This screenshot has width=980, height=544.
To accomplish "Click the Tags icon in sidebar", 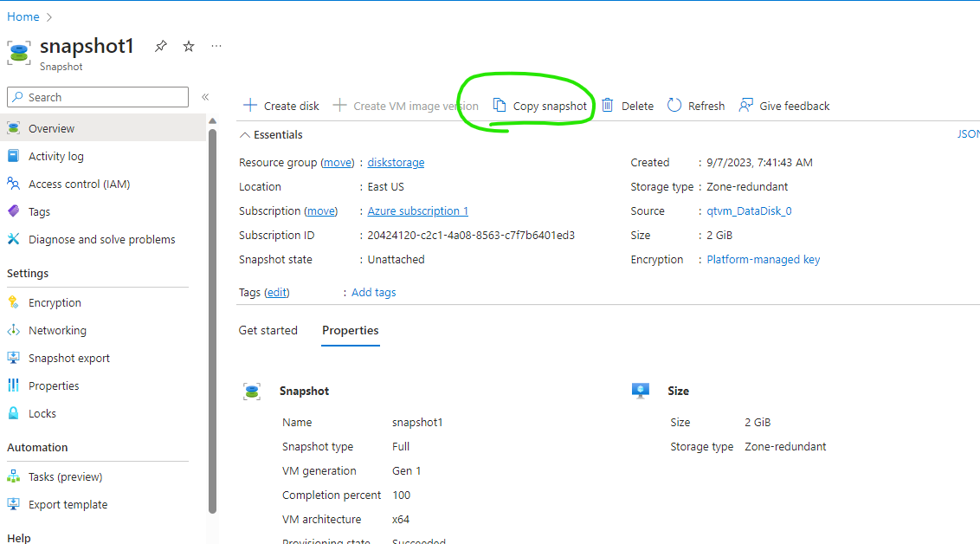I will pyautogui.click(x=13, y=211).
